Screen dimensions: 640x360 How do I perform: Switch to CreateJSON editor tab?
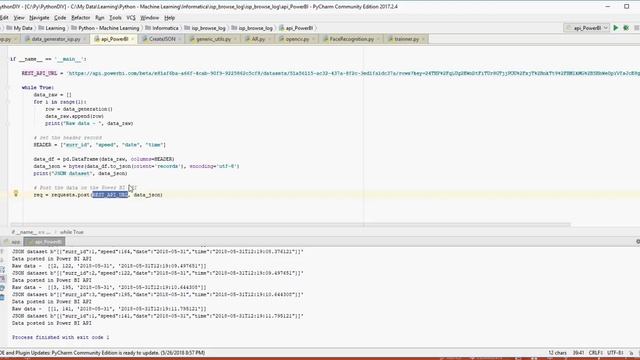click(x=162, y=39)
